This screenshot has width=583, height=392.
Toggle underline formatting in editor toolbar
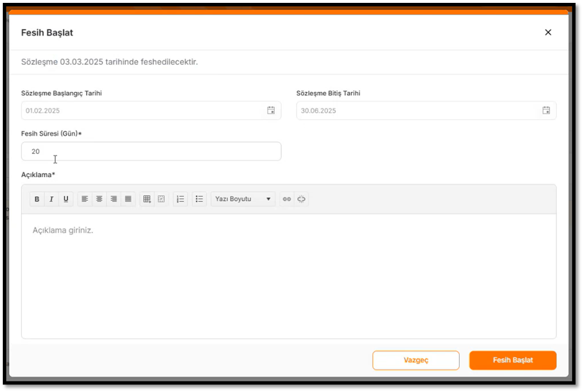click(x=66, y=199)
